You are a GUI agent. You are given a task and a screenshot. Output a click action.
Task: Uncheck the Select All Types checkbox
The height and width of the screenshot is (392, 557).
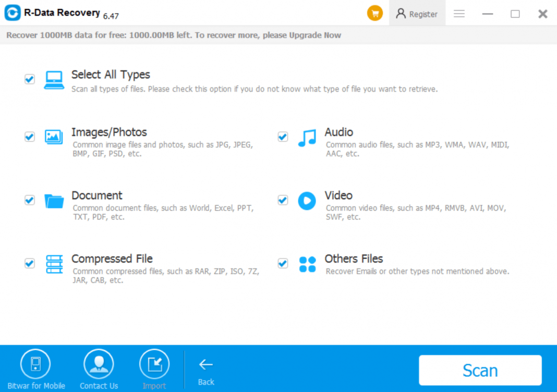[29, 79]
